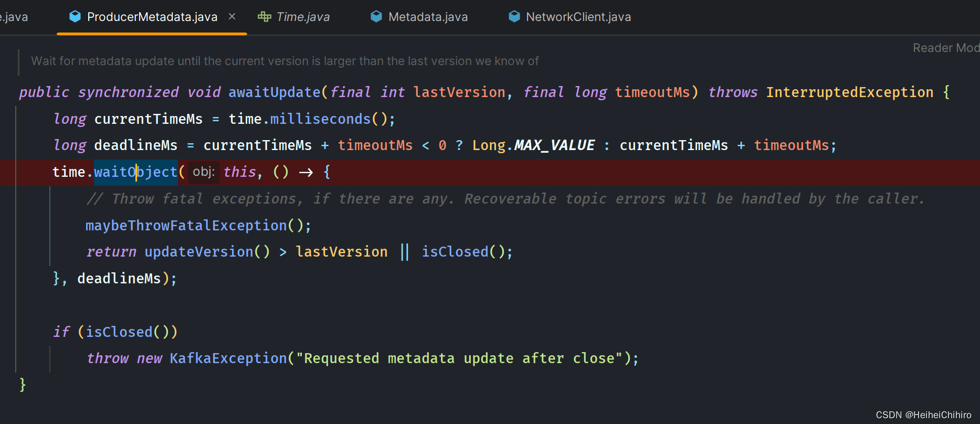
Task: Open the Time.java tab
Action: [x=303, y=17]
